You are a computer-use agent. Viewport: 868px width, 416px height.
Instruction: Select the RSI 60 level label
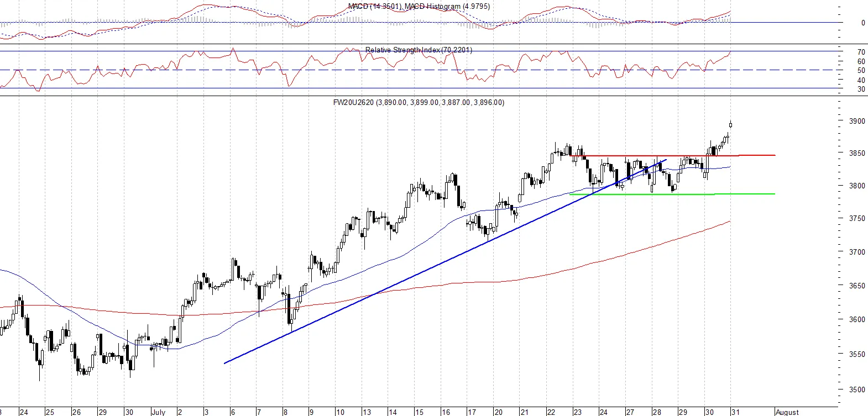(x=861, y=62)
